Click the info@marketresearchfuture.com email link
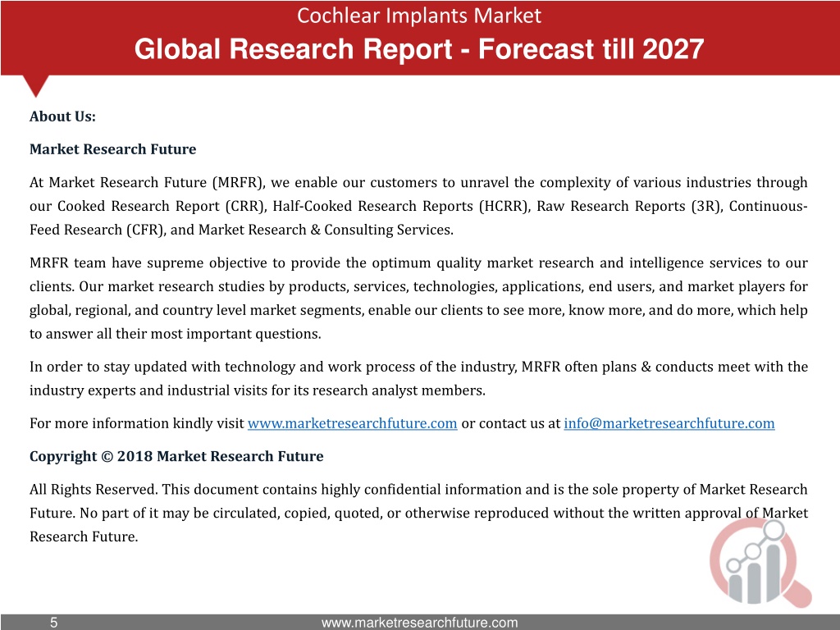Image resolution: width=840 pixels, height=630 pixels. 669,423
